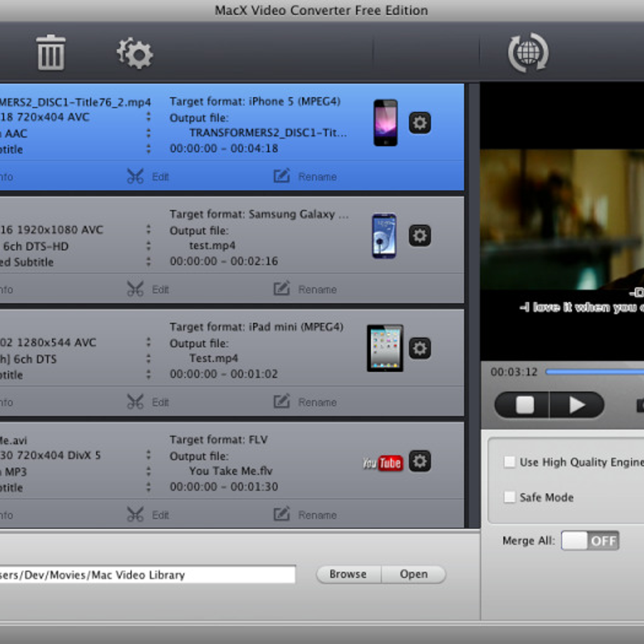Image resolution: width=644 pixels, height=644 pixels.
Task: Click the globe update icon
Action: (x=528, y=53)
